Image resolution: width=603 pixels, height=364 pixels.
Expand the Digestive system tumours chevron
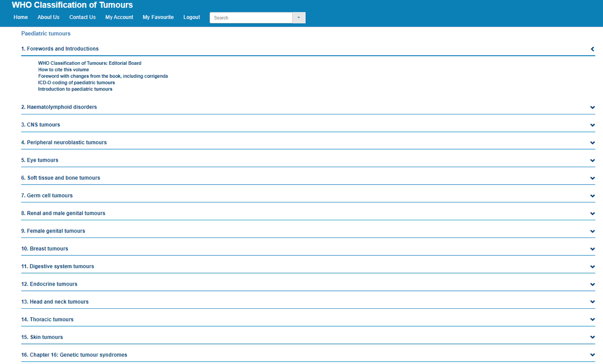pyautogui.click(x=592, y=267)
